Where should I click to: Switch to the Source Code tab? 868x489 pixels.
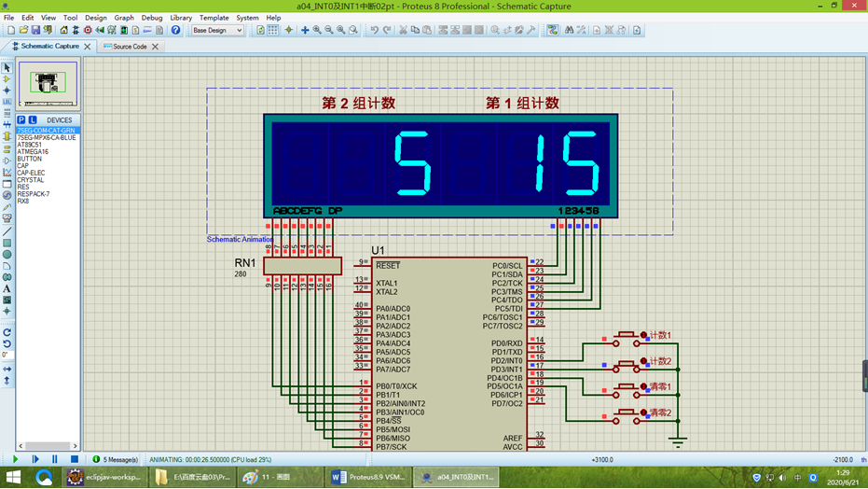click(130, 47)
